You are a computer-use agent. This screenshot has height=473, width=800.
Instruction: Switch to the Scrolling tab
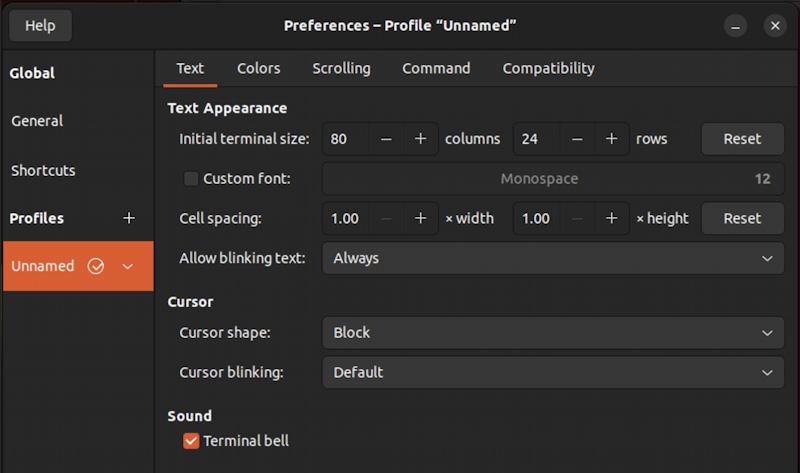(341, 68)
